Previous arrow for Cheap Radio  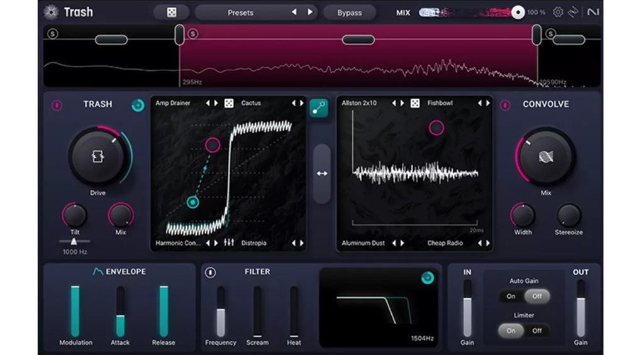coord(479,243)
